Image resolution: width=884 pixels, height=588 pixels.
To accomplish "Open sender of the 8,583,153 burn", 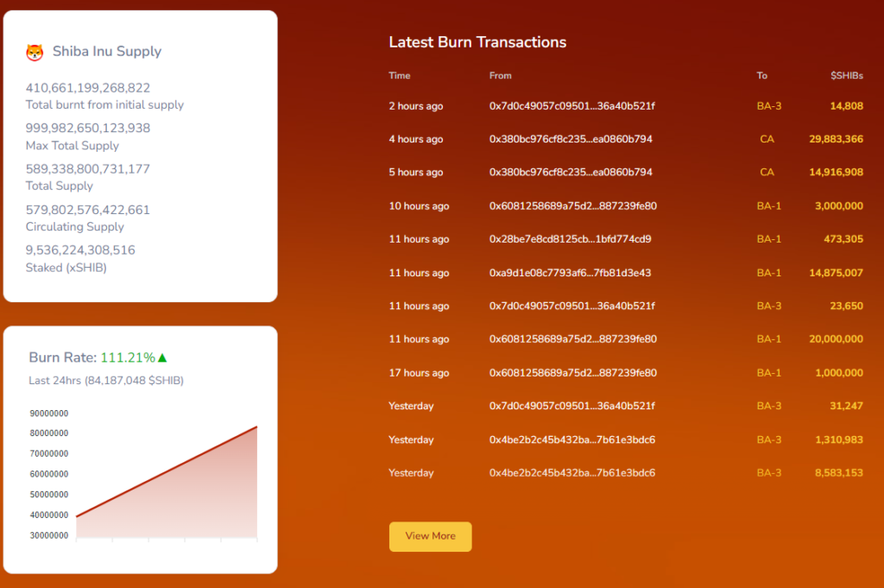I will coord(571,473).
